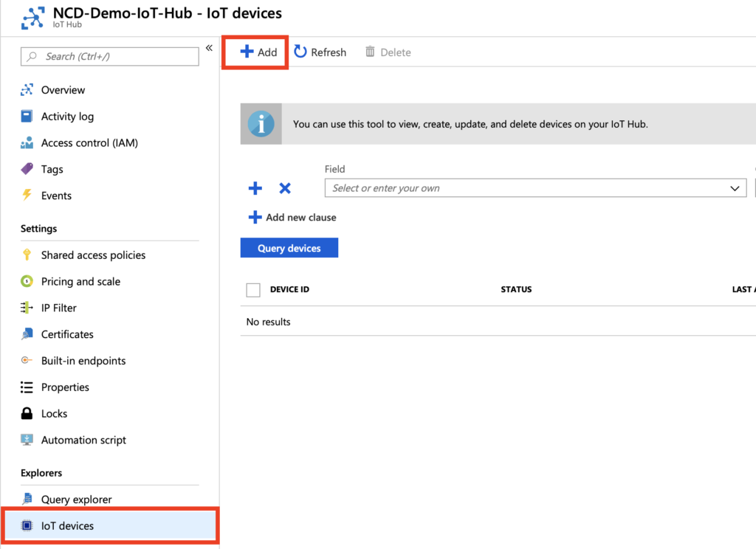This screenshot has width=756, height=549.
Task: Click the purple Tags icon
Action: coord(27,169)
